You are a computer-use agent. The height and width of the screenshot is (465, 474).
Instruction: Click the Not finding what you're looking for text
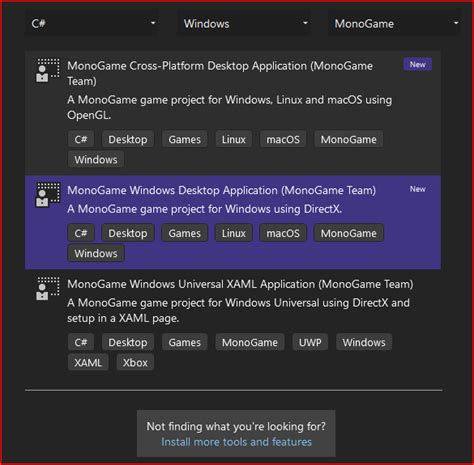click(x=236, y=426)
